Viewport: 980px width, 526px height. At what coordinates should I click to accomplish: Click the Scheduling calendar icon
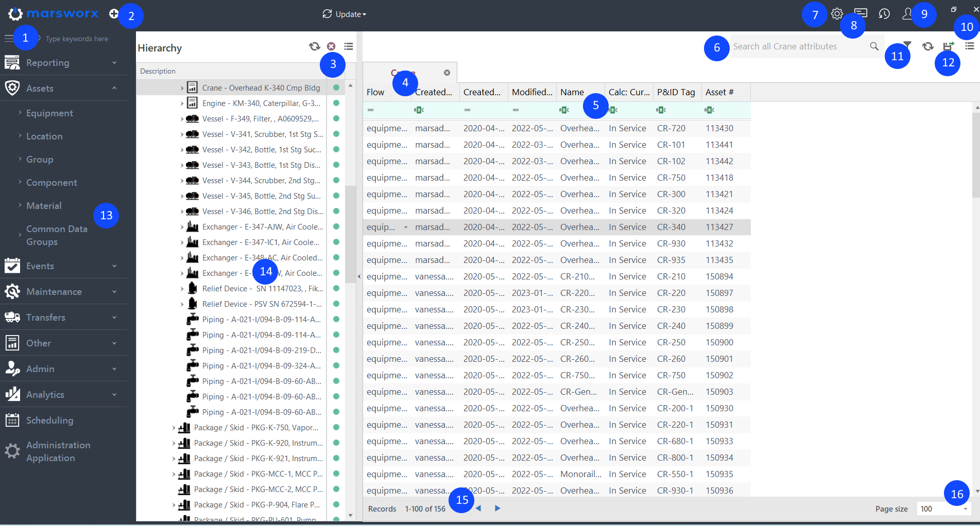coord(12,420)
